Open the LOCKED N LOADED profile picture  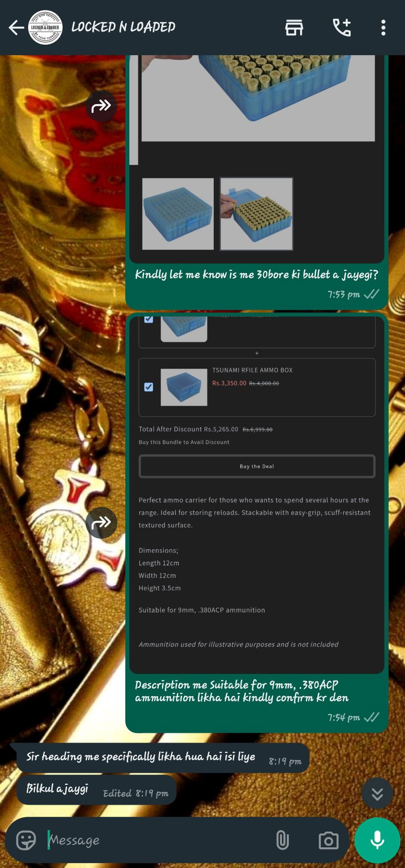[45, 27]
